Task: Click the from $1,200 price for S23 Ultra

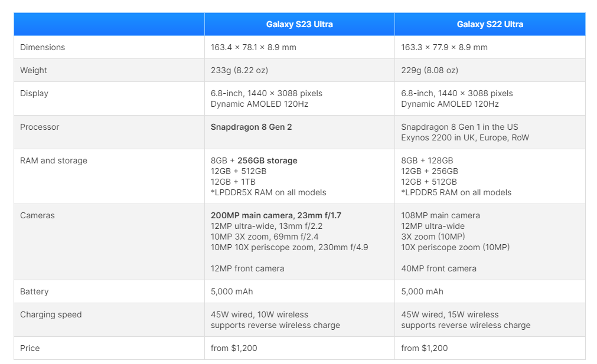Action: click(234, 348)
